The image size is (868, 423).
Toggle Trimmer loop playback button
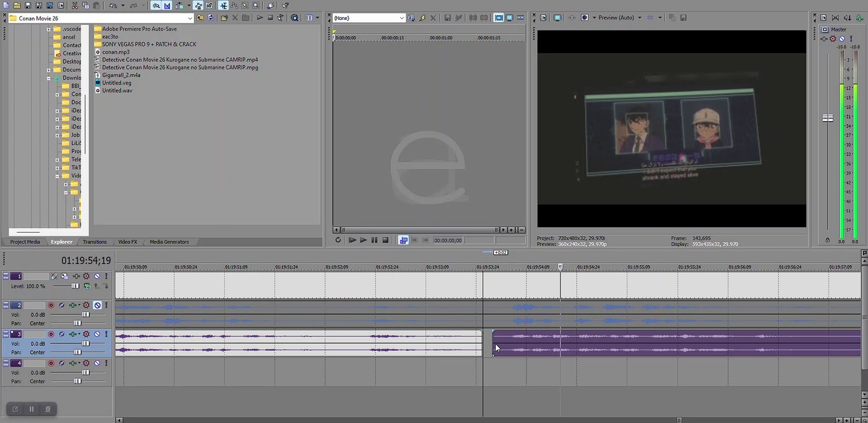point(338,240)
